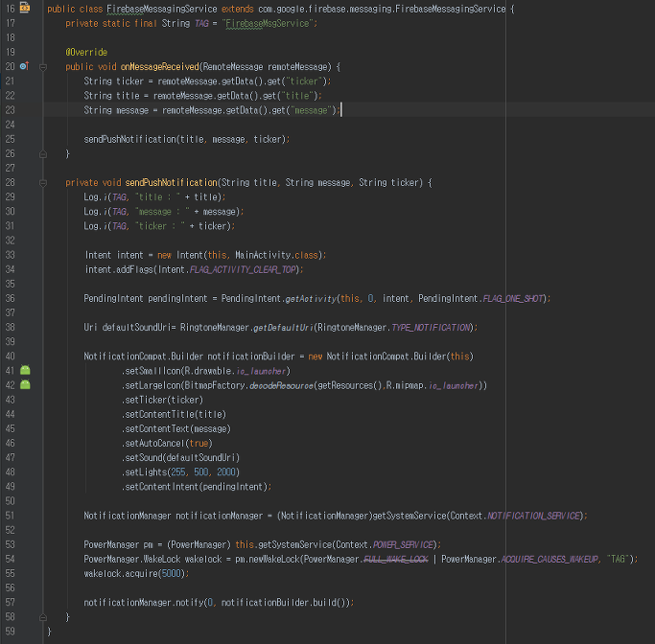Click the Log.i message statement on line 30
655x644 pixels.
pos(164,212)
